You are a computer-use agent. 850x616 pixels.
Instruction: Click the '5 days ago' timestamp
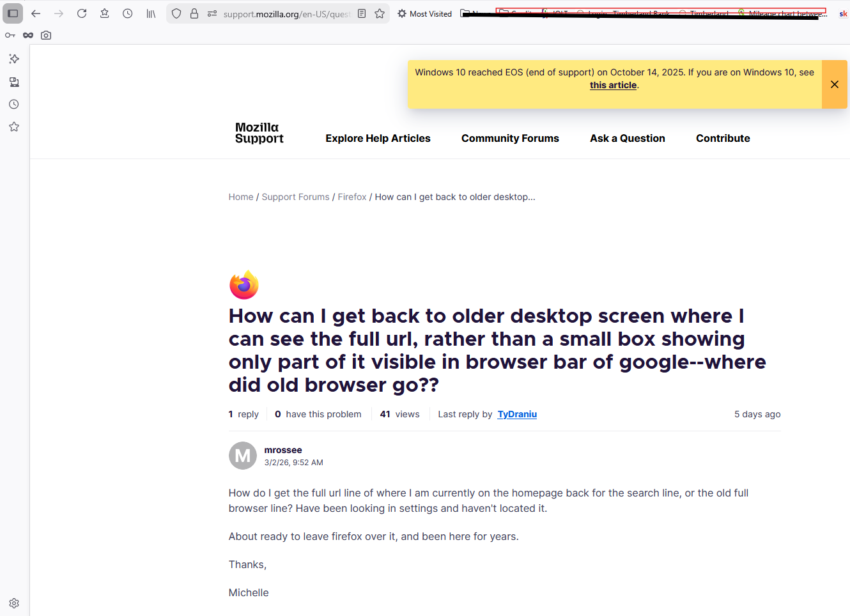[x=757, y=414]
